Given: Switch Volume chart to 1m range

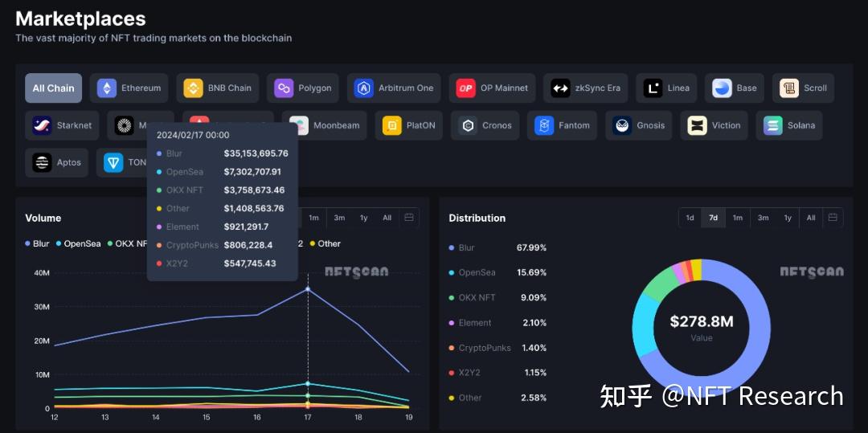Looking at the screenshot, I should 314,218.
